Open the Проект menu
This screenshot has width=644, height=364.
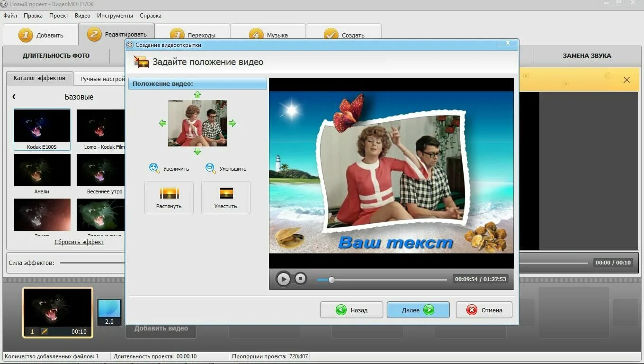[x=59, y=16]
